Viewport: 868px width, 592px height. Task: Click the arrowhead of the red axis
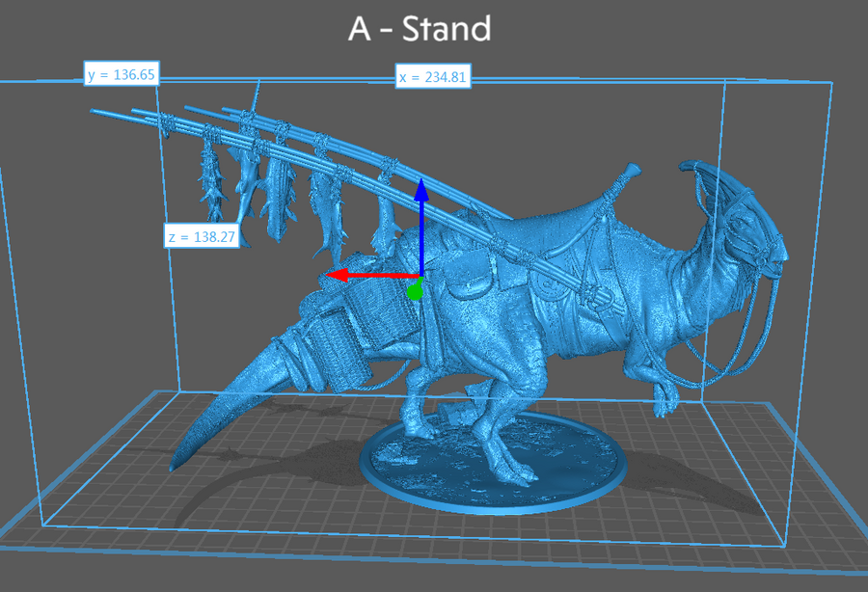(x=337, y=277)
